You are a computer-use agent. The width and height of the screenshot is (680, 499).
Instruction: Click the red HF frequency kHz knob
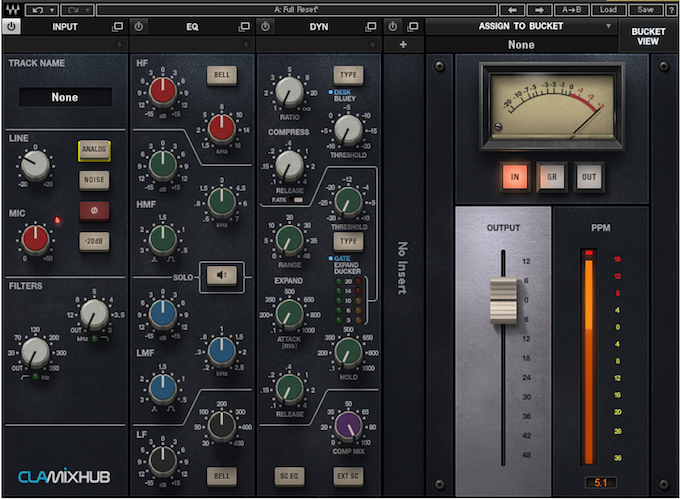[222, 128]
